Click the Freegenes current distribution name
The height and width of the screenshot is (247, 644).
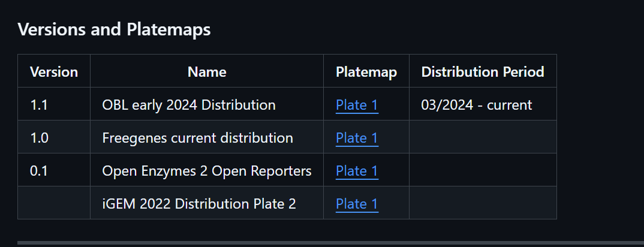(x=197, y=138)
